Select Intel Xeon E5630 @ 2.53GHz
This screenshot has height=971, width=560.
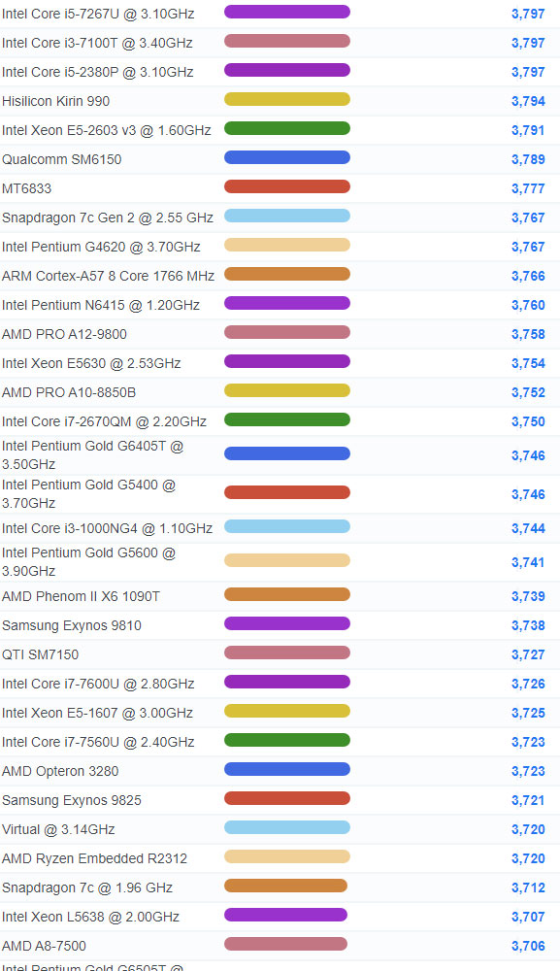click(x=91, y=363)
